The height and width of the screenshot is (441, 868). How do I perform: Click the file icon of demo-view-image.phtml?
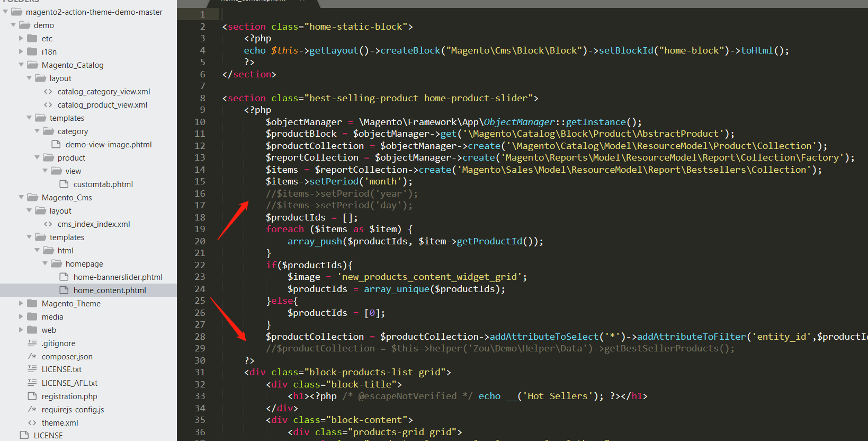pos(56,144)
